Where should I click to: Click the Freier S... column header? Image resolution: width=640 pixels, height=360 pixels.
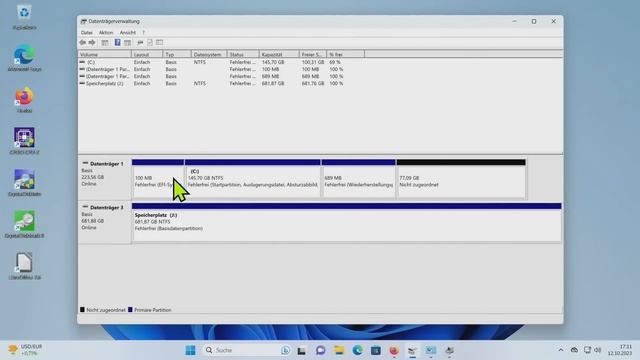click(313, 54)
